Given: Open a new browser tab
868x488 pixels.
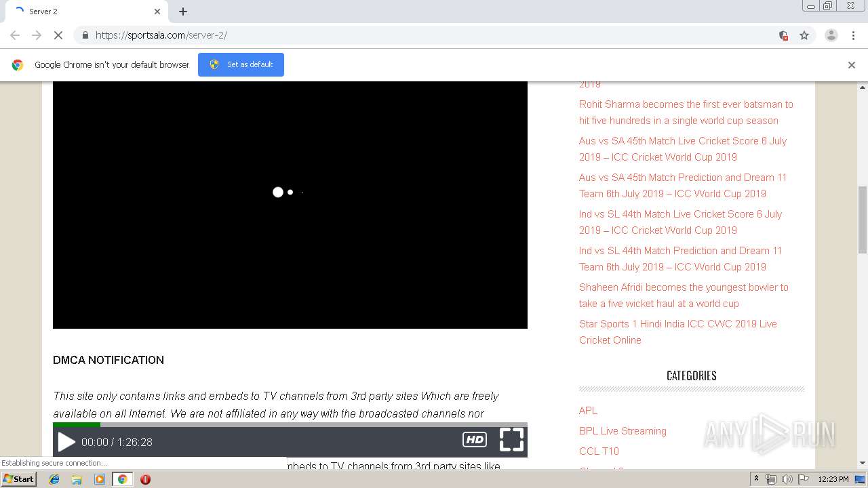Looking at the screenshot, I should click(183, 12).
